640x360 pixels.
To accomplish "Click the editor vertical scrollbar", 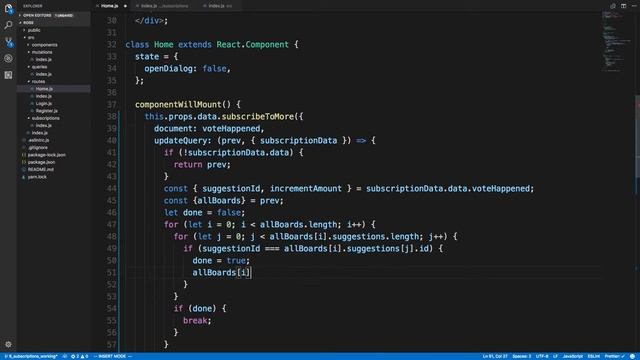I will point(638,137).
